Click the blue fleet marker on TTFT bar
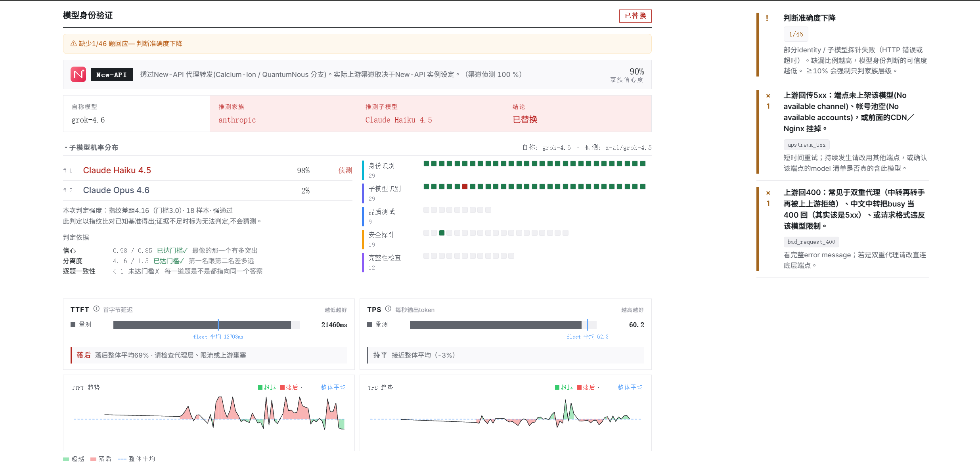This screenshot has height=465, width=980. [x=218, y=325]
